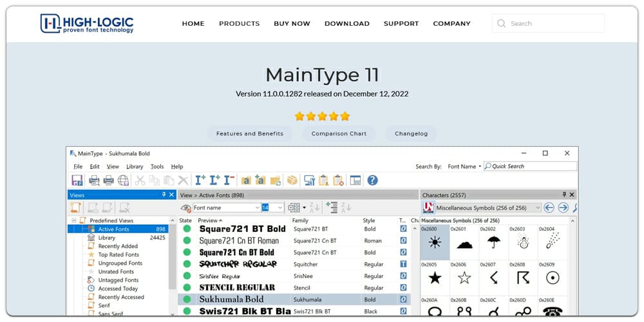Viewport: 644px width, 322px height.
Task: Pin the Views panel
Action: [164, 194]
